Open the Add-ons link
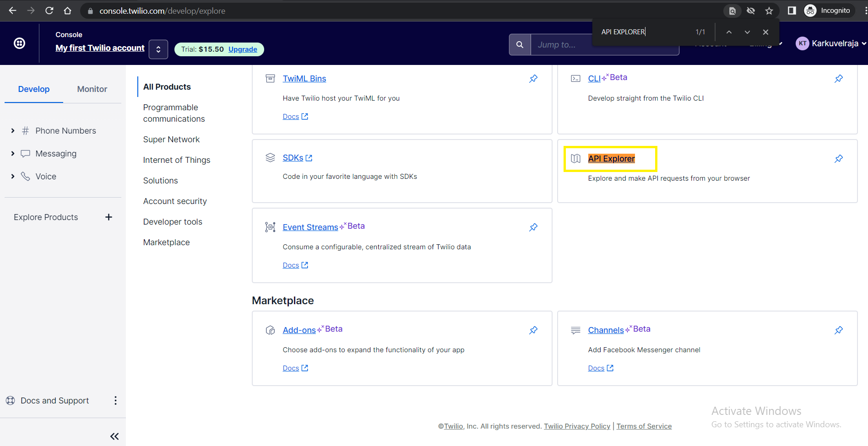 [299, 330]
